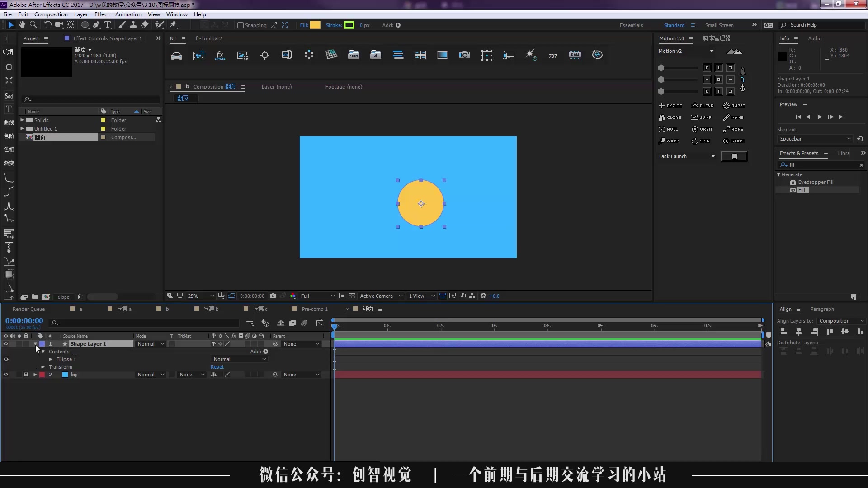
Task: Toggle visibility of bg layer
Action: click(x=6, y=375)
